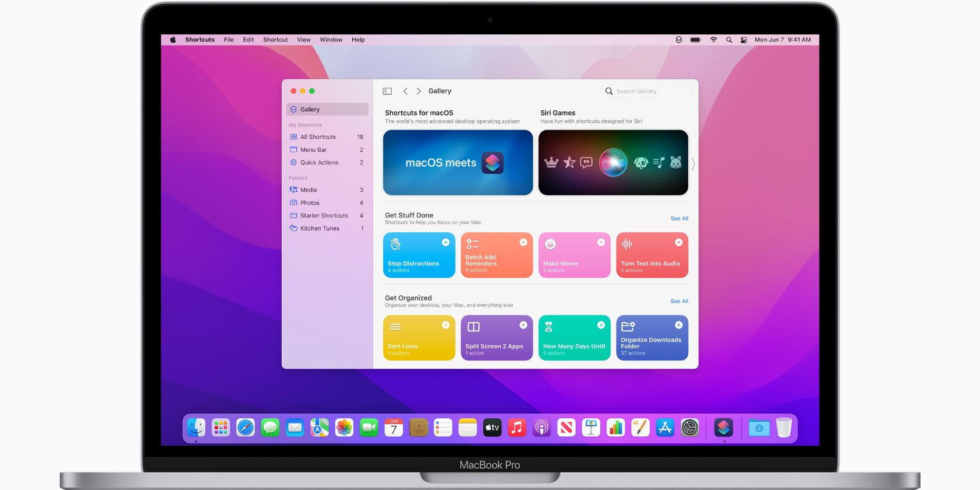Open the Media folder
The height and width of the screenshot is (490, 980).
pyautogui.click(x=327, y=190)
